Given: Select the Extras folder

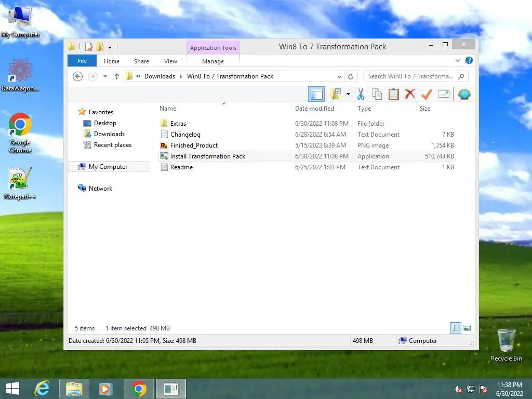Looking at the screenshot, I should pos(307,124).
